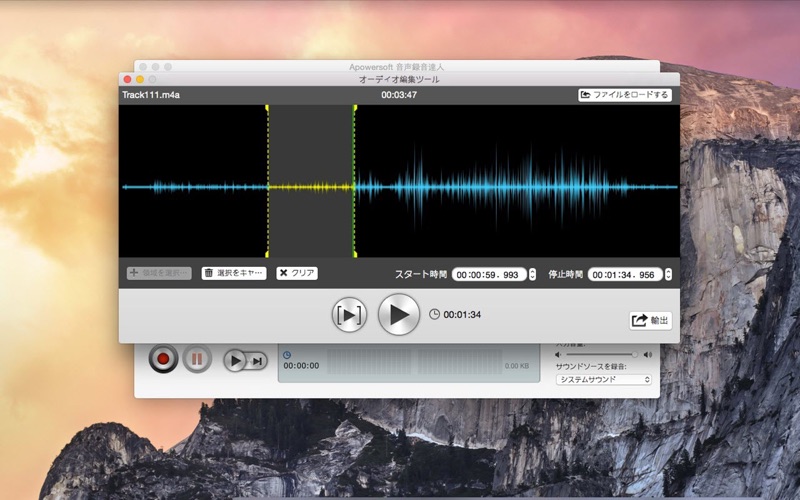Image resolution: width=800 pixels, height=500 pixels.
Task: Start playback with the large play button
Action: (x=399, y=314)
